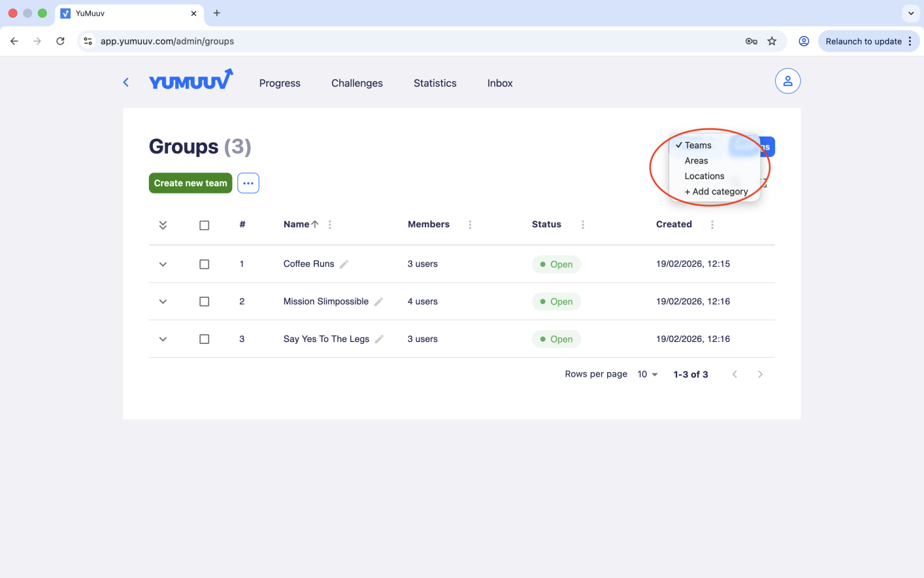Click the Create new team button

190,183
